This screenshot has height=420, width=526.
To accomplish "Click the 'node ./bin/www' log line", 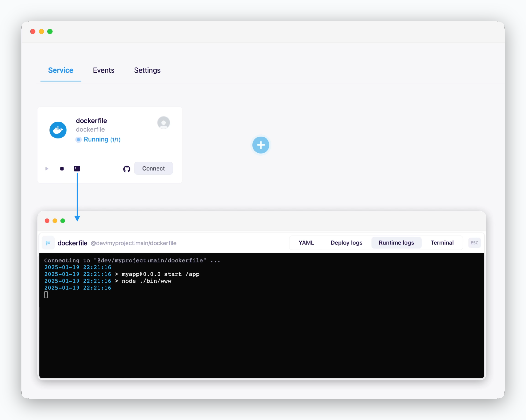I will [x=146, y=281].
